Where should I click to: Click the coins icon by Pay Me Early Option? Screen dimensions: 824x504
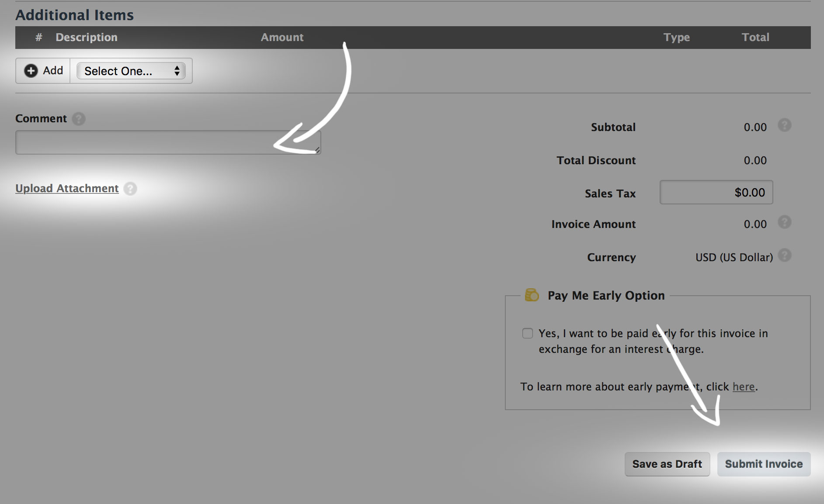click(532, 295)
